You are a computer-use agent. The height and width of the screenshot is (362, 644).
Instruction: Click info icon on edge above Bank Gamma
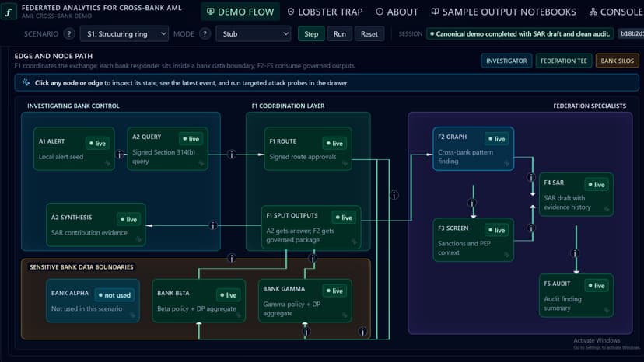coord(313,258)
